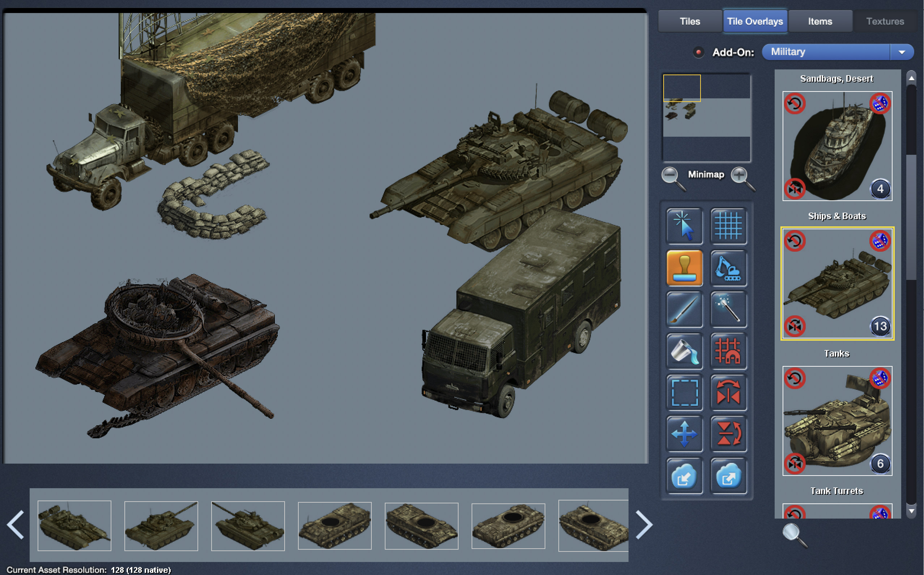Image resolution: width=924 pixels, height=575 pixels.
Task: Toggle the grid overlay tool
Action: (729, 226)
